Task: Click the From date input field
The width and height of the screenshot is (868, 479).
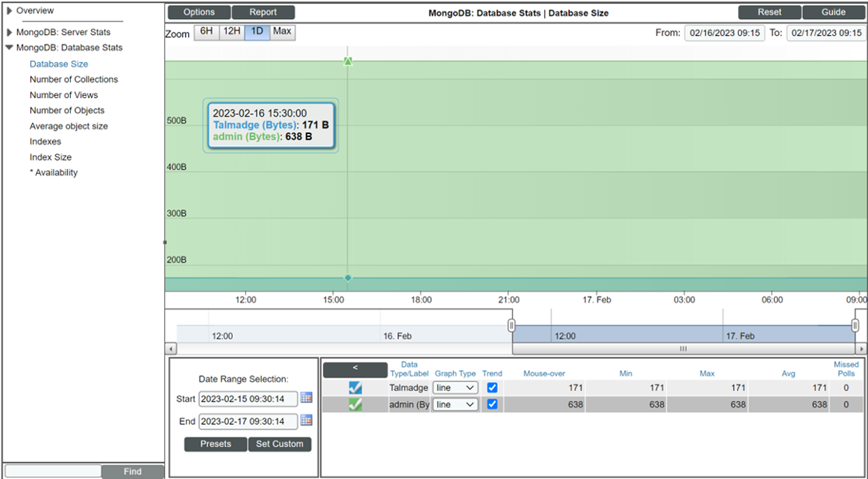Action: (724, 33)
